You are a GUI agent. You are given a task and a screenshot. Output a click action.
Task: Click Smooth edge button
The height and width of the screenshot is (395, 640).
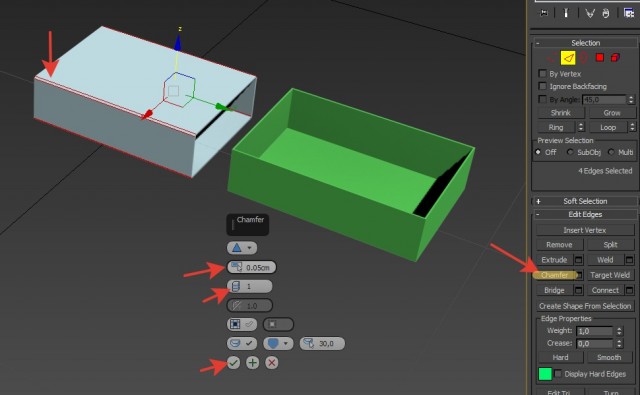click(609, 357)
